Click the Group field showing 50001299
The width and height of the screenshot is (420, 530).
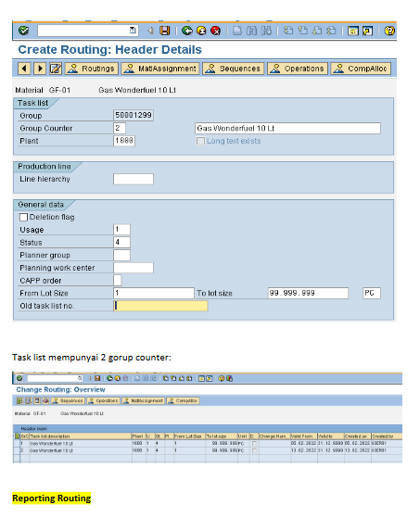click(134, 115)
